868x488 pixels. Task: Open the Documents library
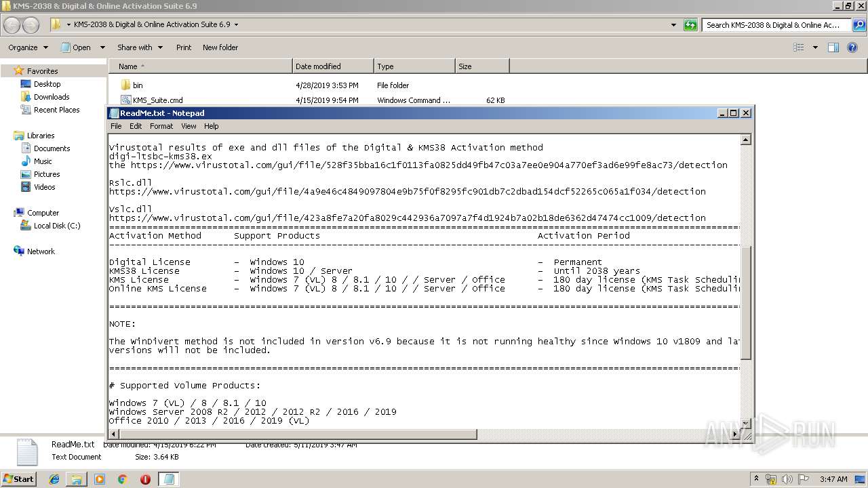coord(52,148)
